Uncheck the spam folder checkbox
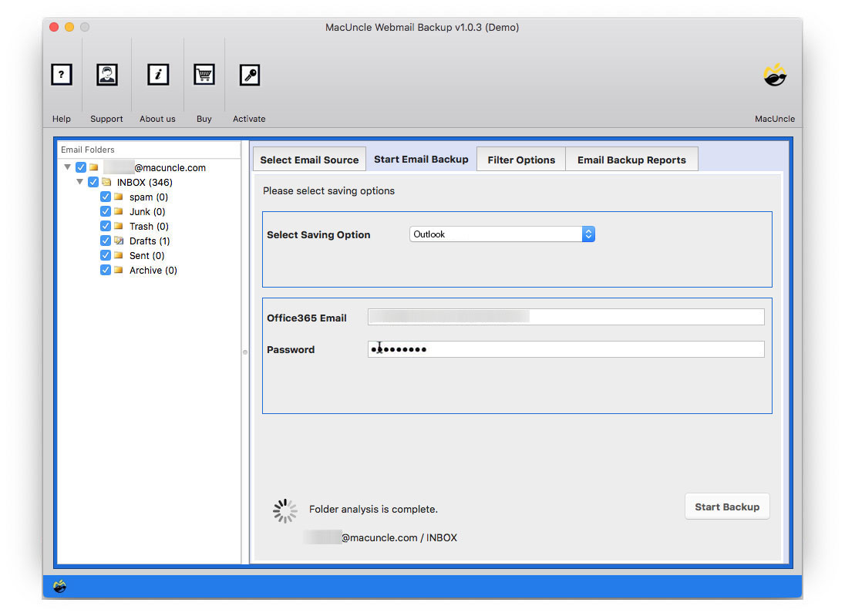Image resolution: width=845 pixels, height=616 pixels. coord(106,197)
